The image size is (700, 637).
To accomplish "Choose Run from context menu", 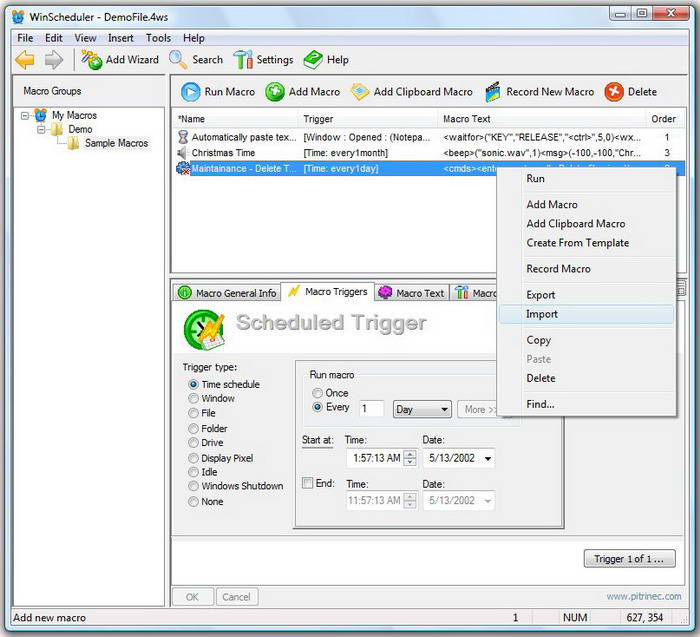I will point(586,179).
